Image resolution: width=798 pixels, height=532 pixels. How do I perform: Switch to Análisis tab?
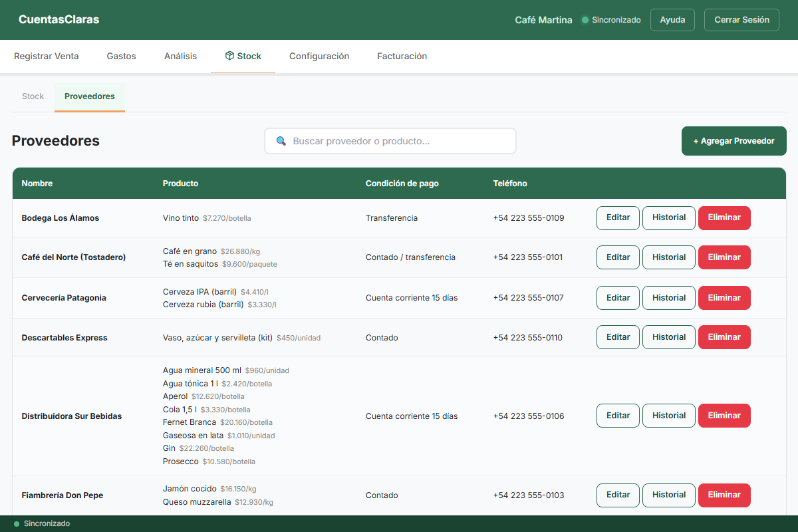pos(180,57)
